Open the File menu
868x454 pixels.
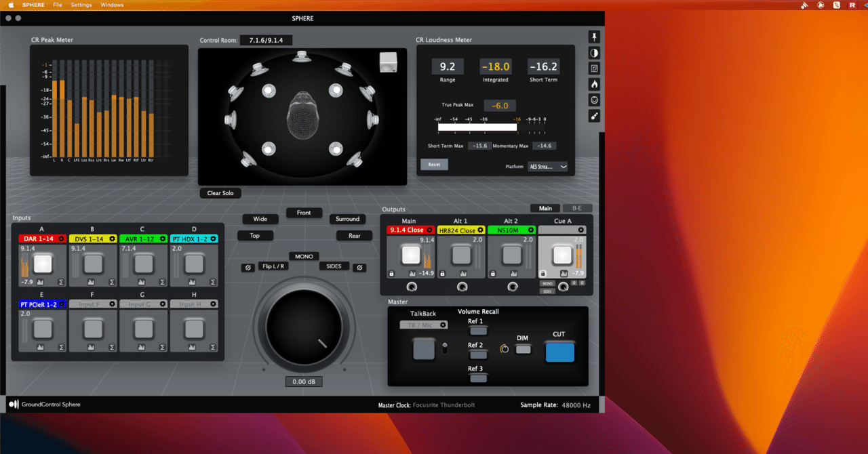coord(58,5)
